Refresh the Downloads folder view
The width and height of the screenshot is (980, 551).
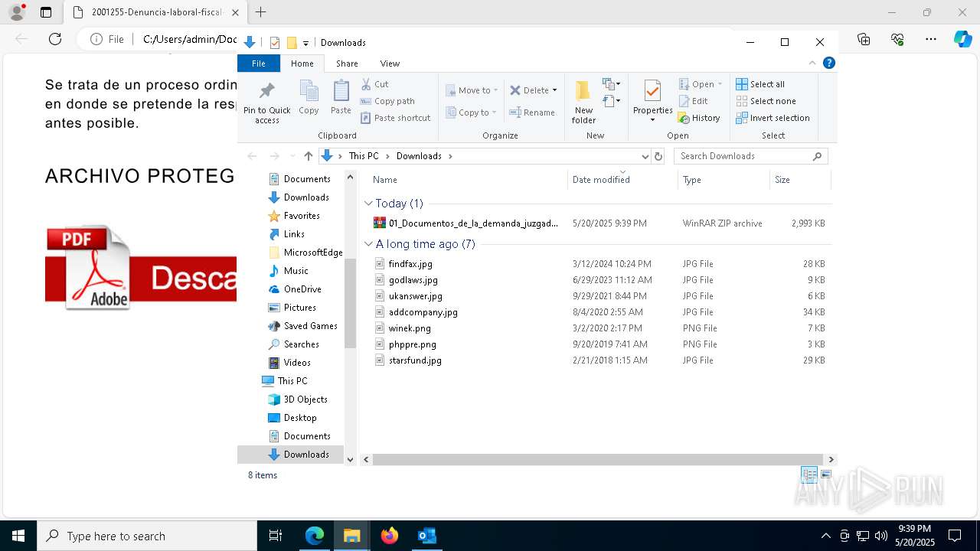pyautogui.click(x=658, y=156)
